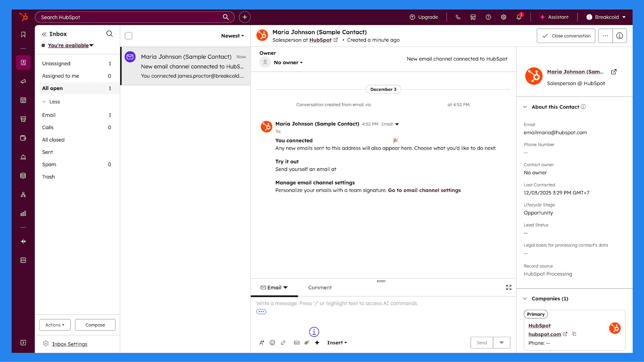Image resolution: width=644 pixels, height=362 pixels.
Task: Open the AI sparkle tool in the composer
Action: coord(318,342)
